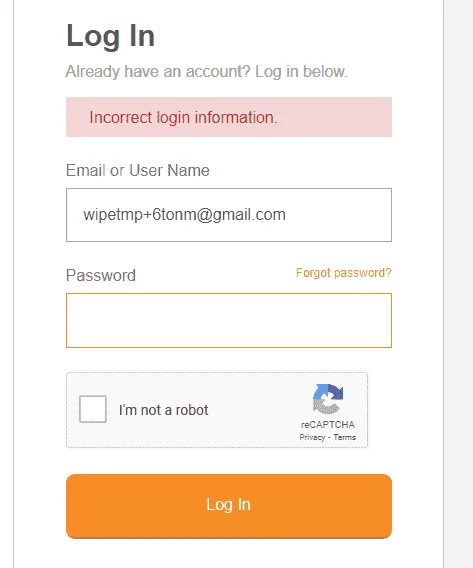Click the 'Already have an account?' subtitle text

click(x=158, y=71)
